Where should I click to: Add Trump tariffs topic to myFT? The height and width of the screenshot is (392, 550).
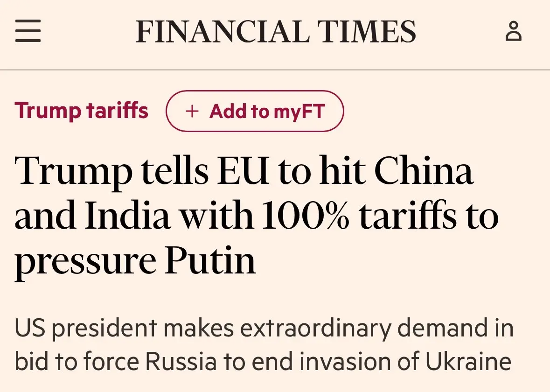[x=255, y=111]
